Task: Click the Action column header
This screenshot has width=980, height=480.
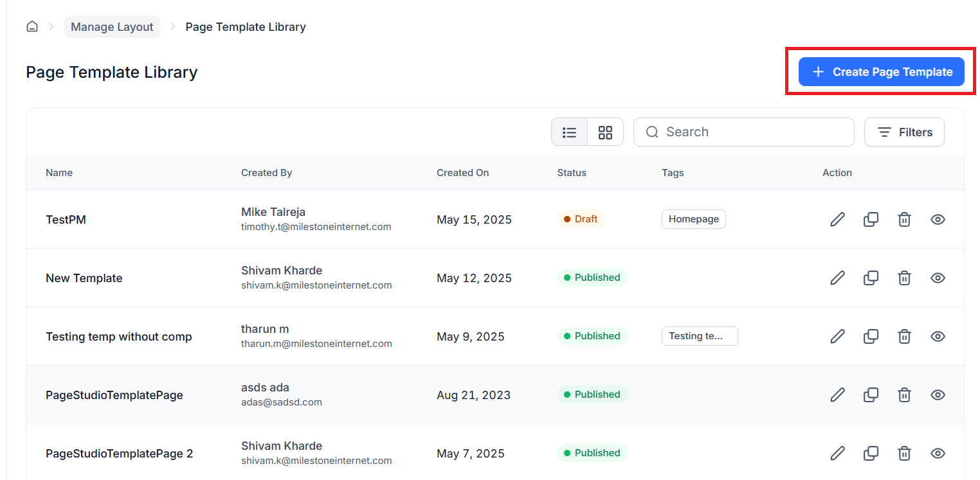Action: [x=837, y=173]
